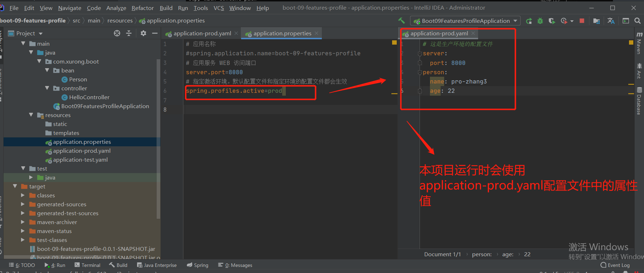Screen dimensions: 644x273
Task: Open the Build tool window
Action: 118,265
